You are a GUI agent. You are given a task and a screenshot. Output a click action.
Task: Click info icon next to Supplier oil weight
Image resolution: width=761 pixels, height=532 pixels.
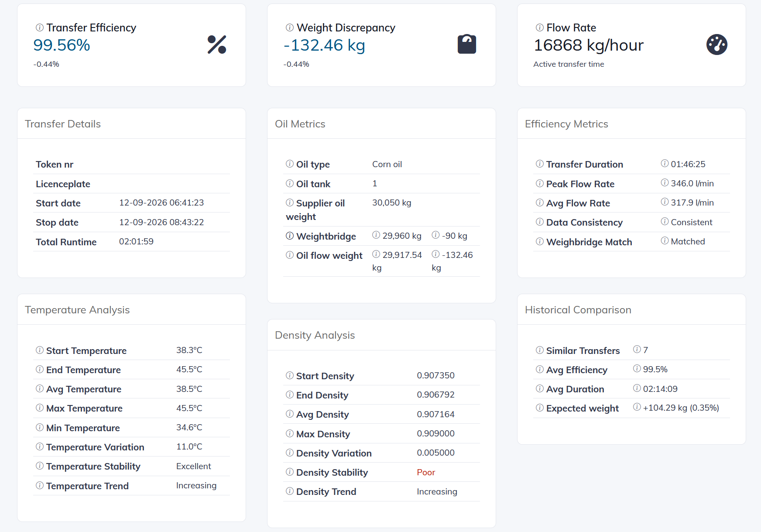click(290, 203)
